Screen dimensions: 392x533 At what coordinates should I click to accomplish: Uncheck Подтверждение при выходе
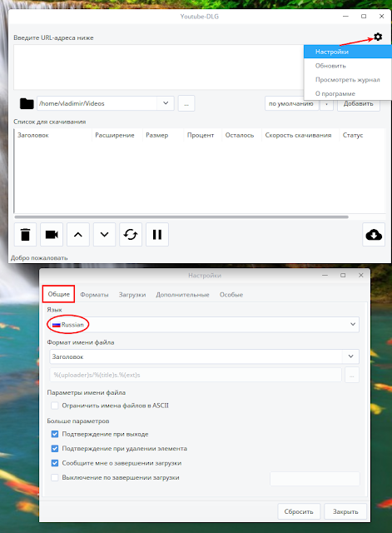[x=55, y=434]
